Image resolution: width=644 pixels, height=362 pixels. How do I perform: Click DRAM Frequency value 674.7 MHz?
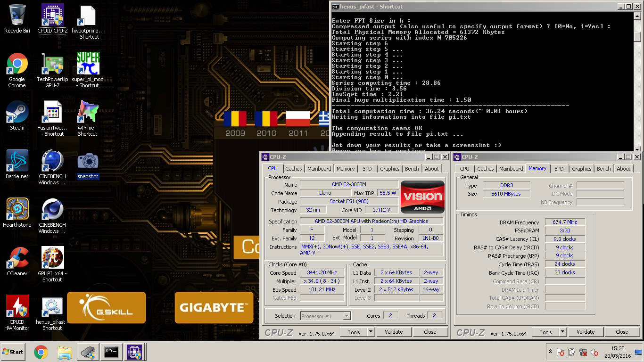tap(565, 222)
